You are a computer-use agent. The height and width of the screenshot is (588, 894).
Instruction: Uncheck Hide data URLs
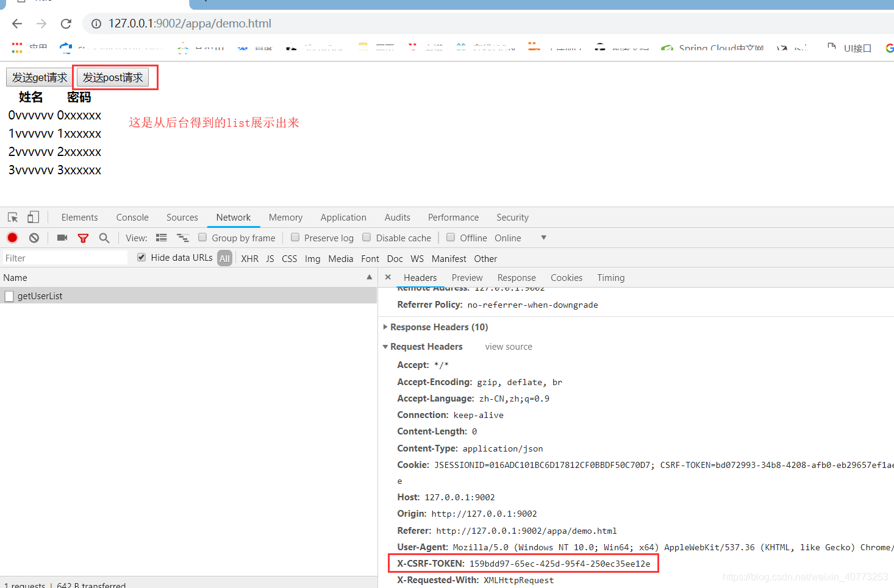pyautogui.click(x=141, y=257)
